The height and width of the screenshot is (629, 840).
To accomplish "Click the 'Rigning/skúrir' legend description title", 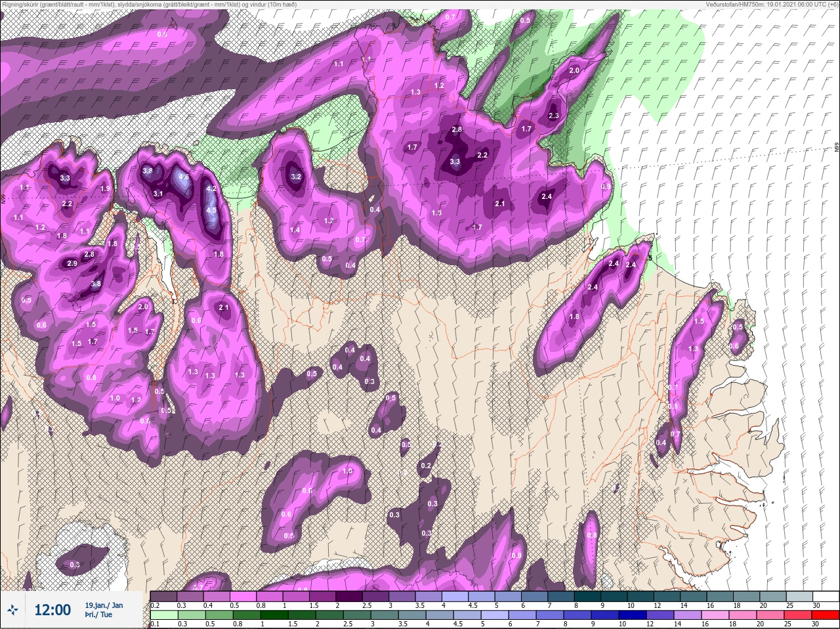I will pos(154,4).
